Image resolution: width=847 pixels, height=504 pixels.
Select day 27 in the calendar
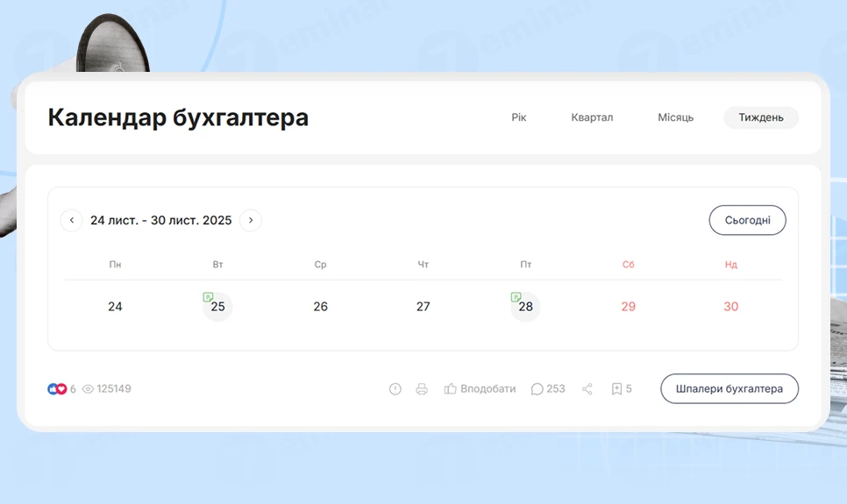[x=423, y=307]
